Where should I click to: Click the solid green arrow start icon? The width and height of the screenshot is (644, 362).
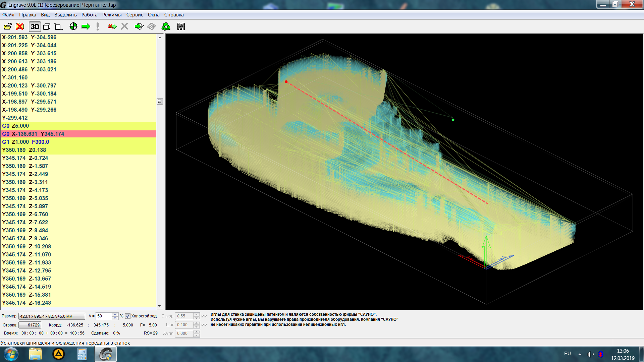click(86, 26)
